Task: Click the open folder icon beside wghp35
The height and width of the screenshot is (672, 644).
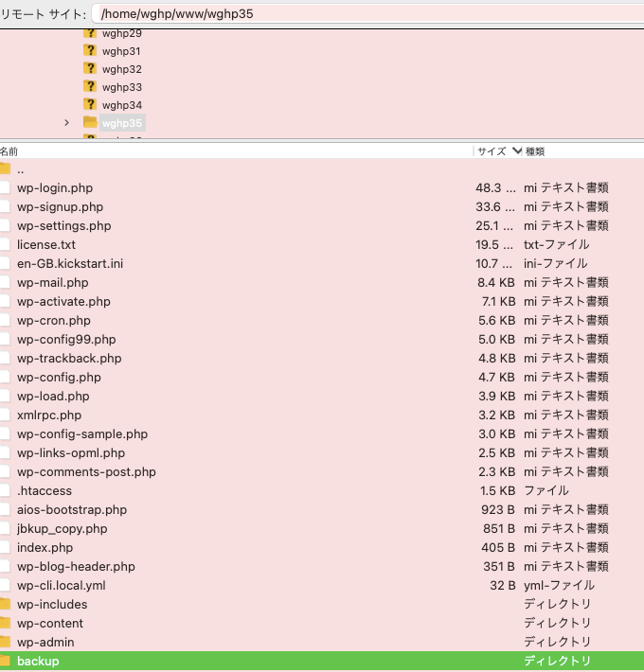Action: coord(90,123)
